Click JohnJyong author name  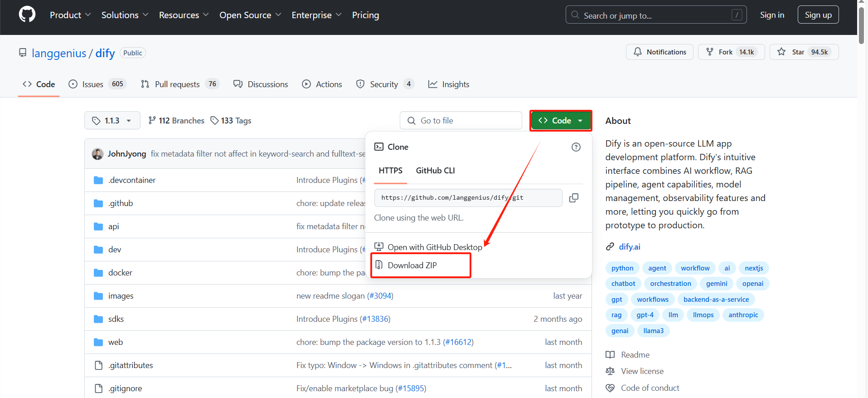[126, 154]
